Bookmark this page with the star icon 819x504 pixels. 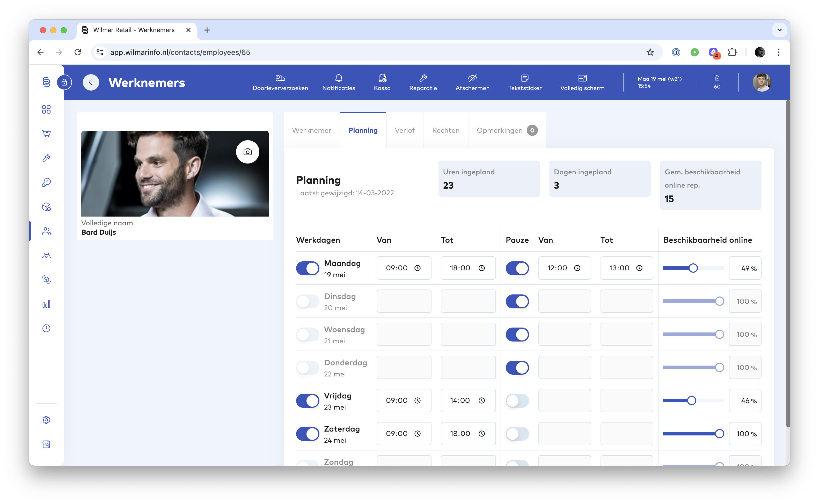[x=650, y=52]
